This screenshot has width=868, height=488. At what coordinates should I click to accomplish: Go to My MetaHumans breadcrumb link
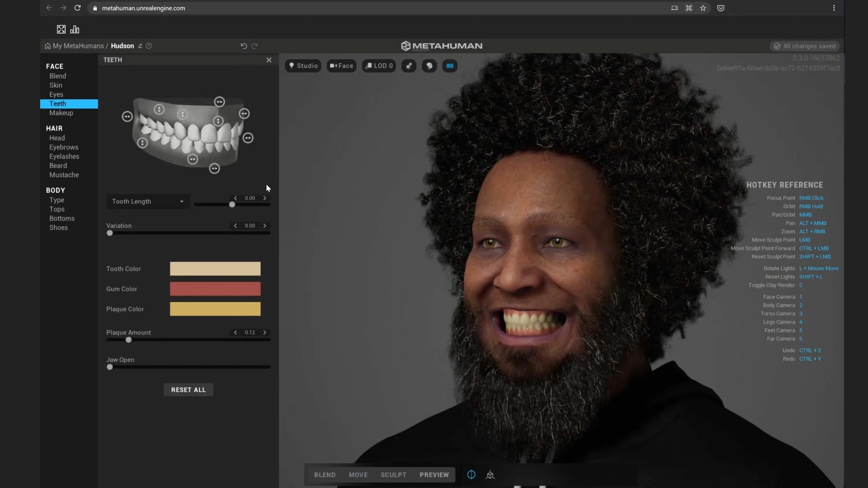click(x=78, y=46)
